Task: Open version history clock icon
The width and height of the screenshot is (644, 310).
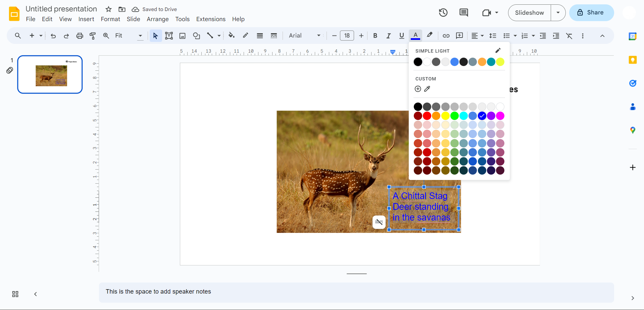Action: coord(443,13)
